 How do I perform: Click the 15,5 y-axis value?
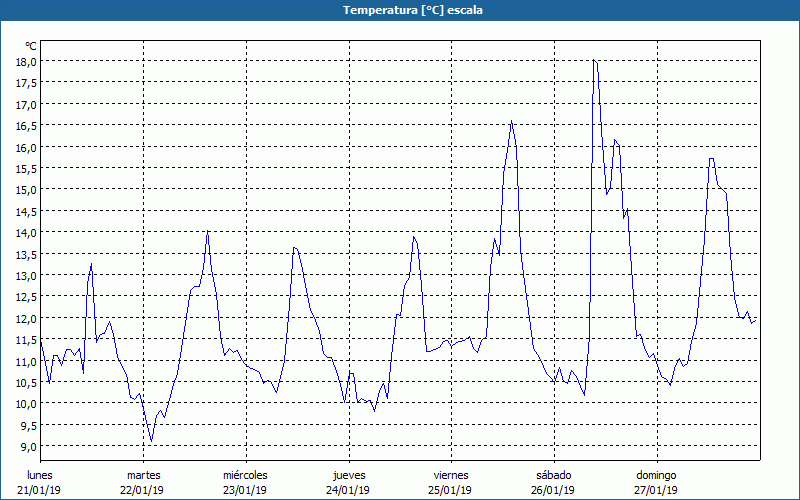[x=27, y=168]
